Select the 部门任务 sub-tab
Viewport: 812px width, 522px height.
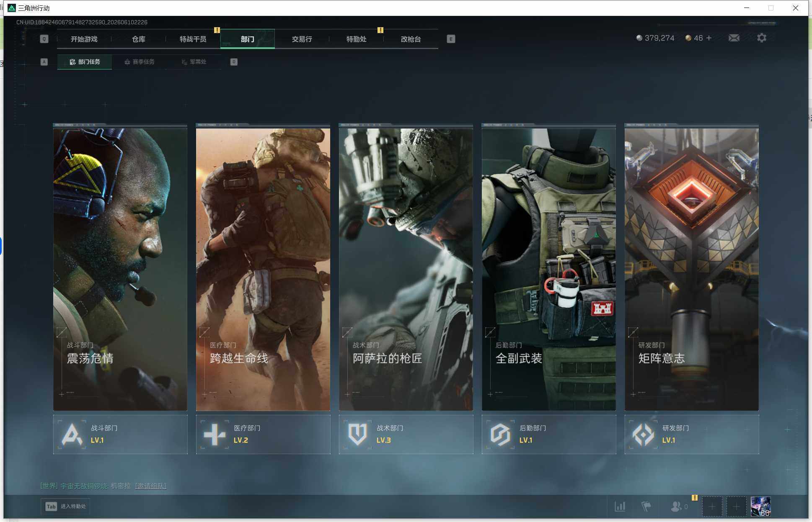coord(85,62)
